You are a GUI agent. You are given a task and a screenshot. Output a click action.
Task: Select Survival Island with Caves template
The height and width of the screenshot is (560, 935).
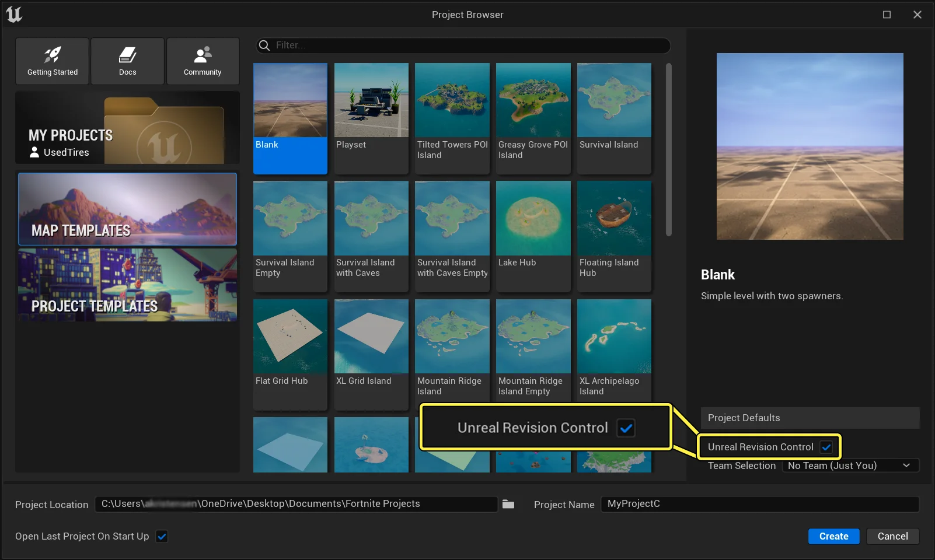371,236
